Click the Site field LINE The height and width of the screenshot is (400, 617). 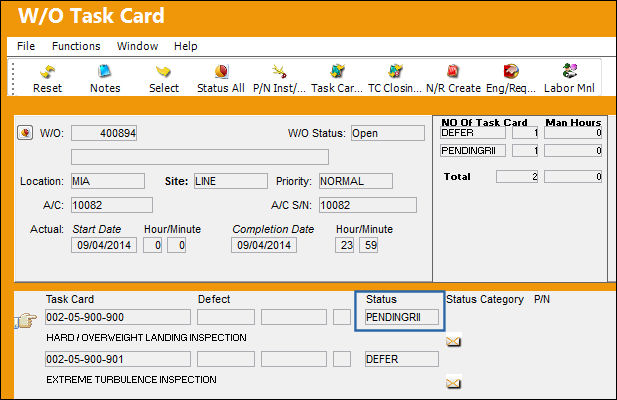(231, 181)
